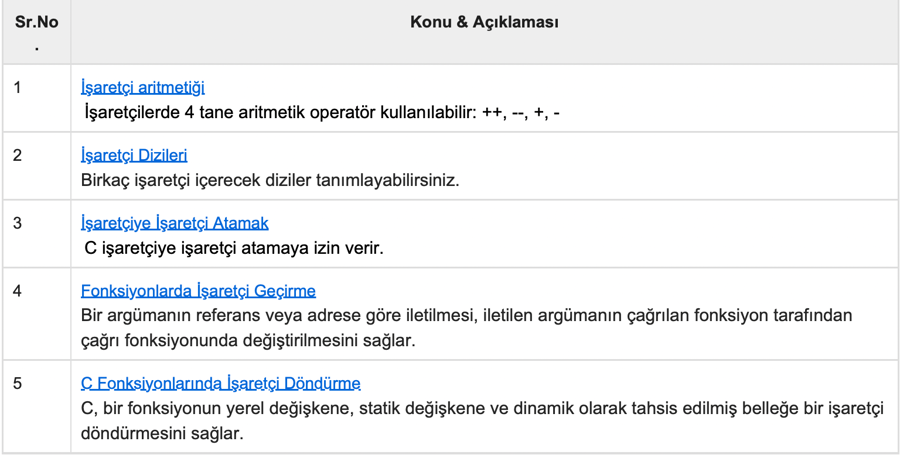Select row number 5 cell
The height and width of the screenshot is (455, 900).
point(18,383)
